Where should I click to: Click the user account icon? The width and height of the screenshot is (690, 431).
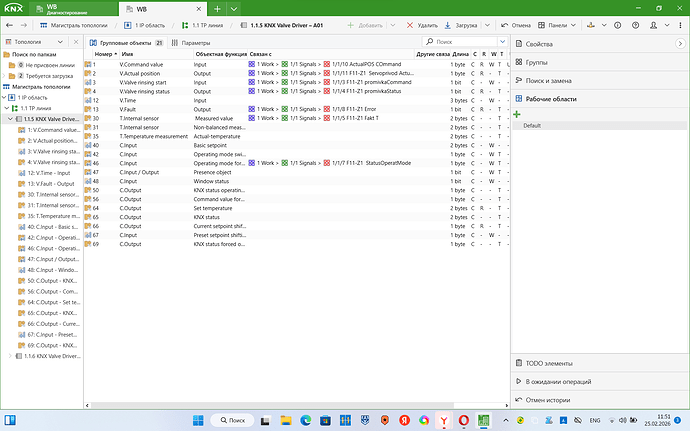tap(653, 26)
